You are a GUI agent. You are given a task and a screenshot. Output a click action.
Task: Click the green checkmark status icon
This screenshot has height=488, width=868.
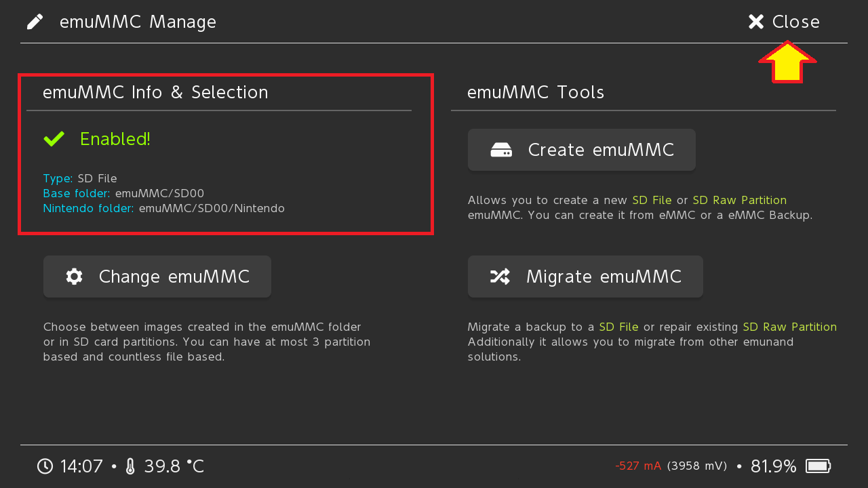tap(54, 139)
